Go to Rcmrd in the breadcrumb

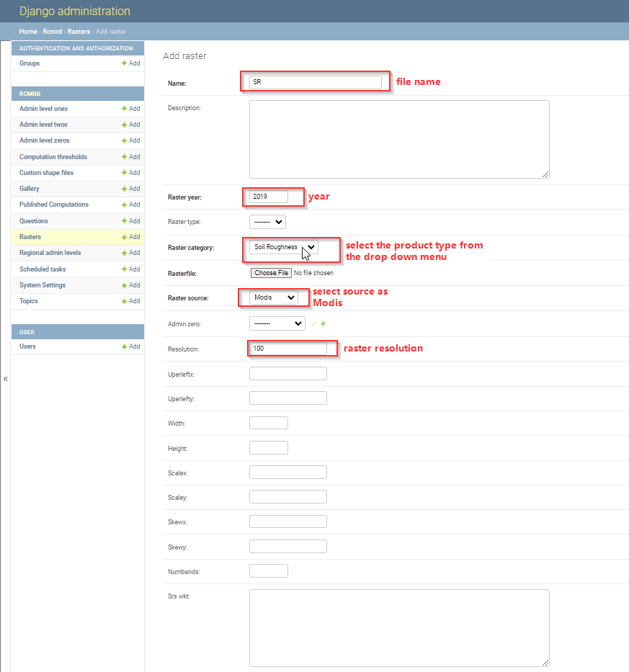pyautogui.click(x=53, y=31)
